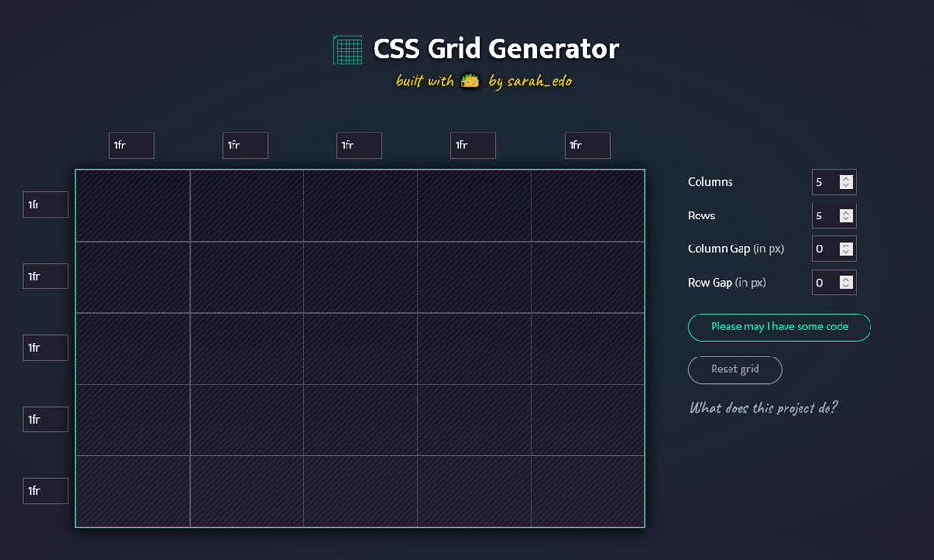The width and height of the screenshot is (934, 560).
Task: Click the green grid logo icon
Action: tap(346, 49)
